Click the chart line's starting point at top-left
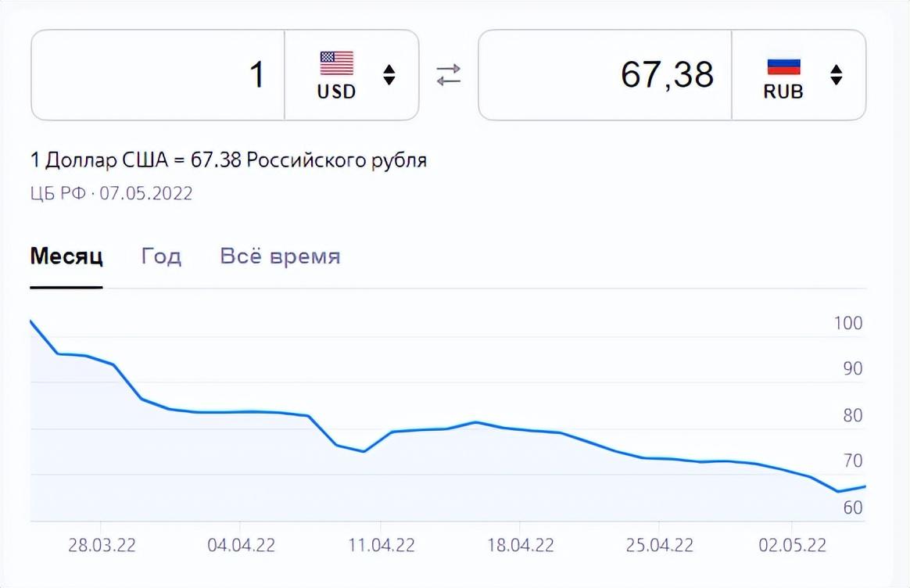Image resolution: width=910 pixels, height=588 pixels. click(32, 321)
